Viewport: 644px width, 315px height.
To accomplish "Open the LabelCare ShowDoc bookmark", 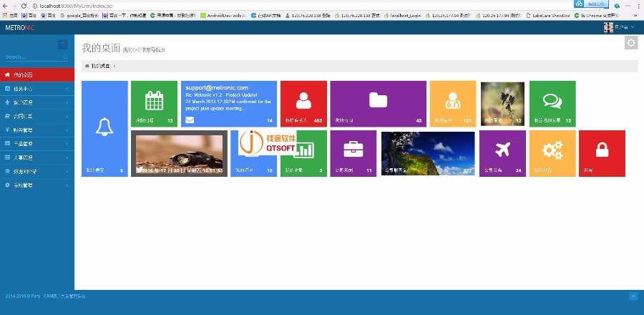I will click(548, 15).
